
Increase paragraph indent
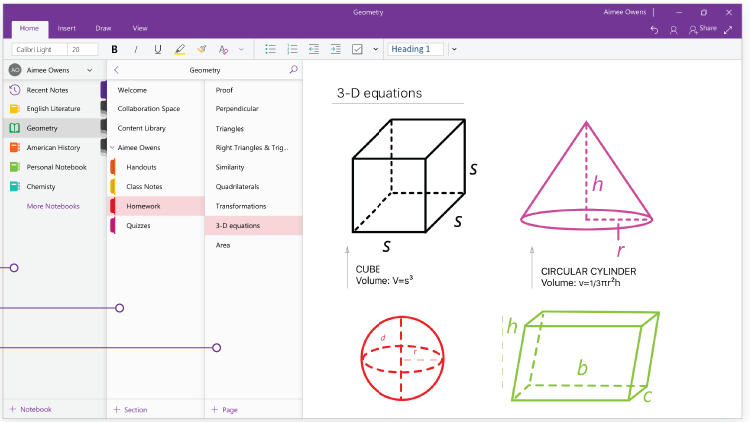point(335,49)
